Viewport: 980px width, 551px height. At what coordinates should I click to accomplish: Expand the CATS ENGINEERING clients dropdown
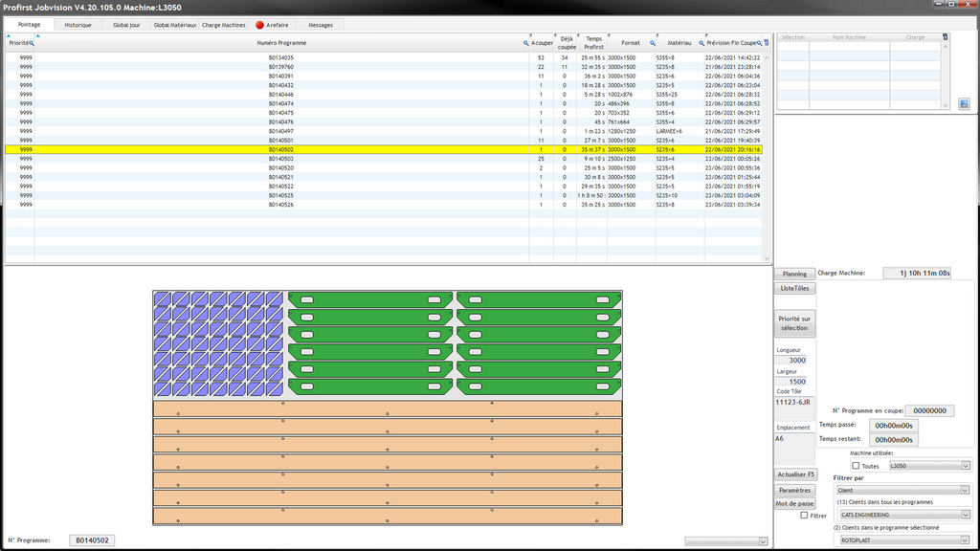click(904, 515)
